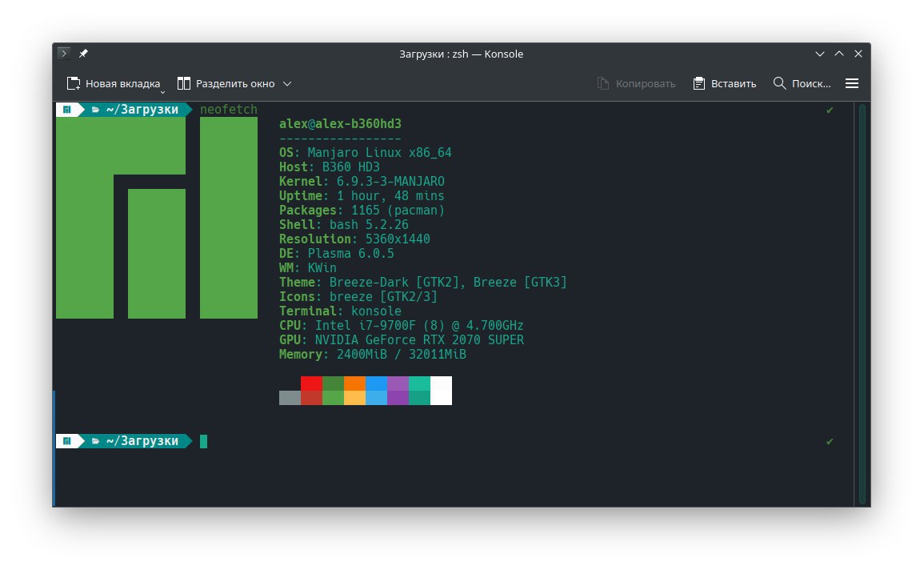Viewport: 924px width, 570px height.
Task: Click the terminal vertical scrollbar
Action: [862, 303]
